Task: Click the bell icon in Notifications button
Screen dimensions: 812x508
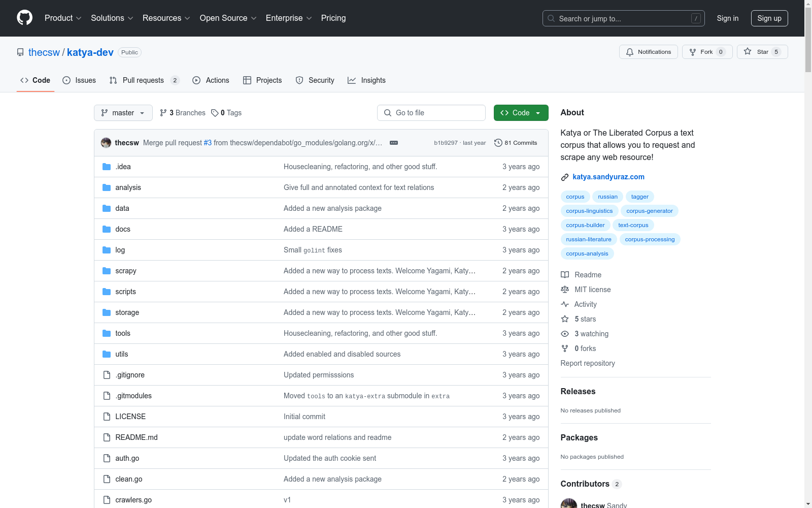Action: (x=630, y=52)
